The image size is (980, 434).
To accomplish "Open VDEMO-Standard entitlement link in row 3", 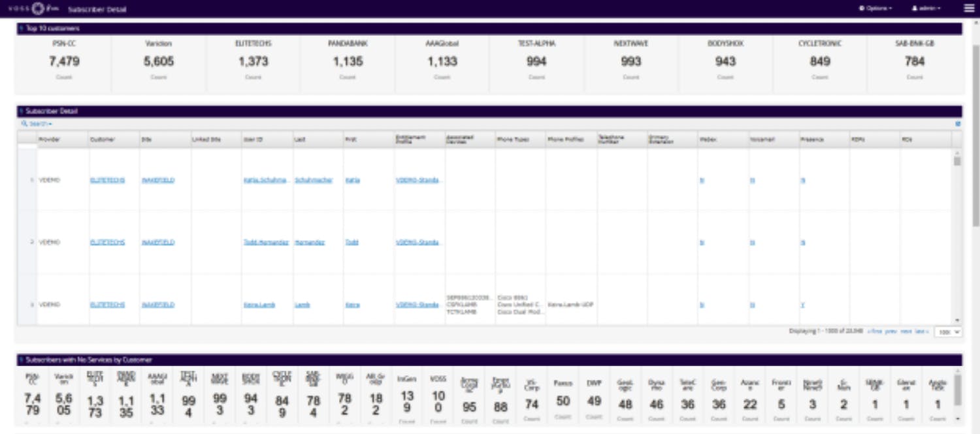I will click(x=417, y=305).
